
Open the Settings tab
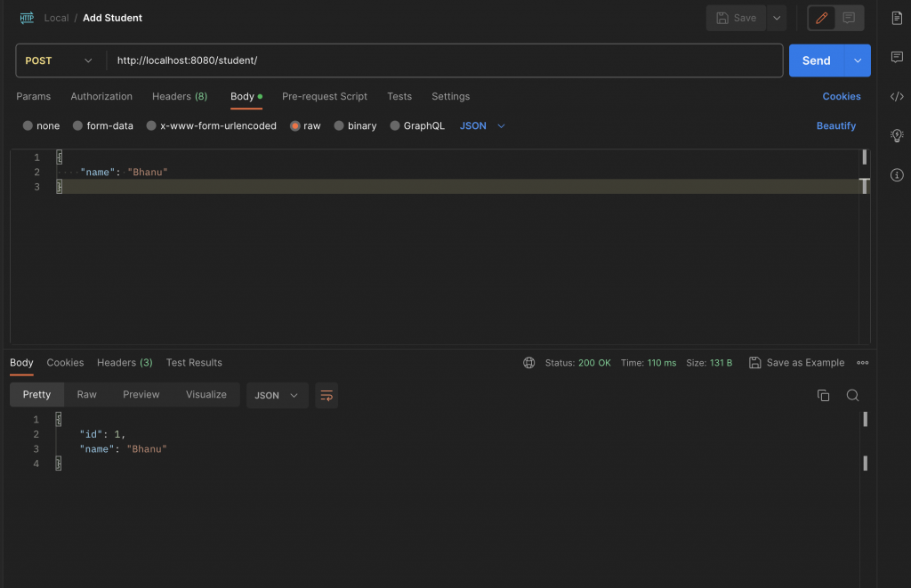pyautogui.click(x=451, y=96)
